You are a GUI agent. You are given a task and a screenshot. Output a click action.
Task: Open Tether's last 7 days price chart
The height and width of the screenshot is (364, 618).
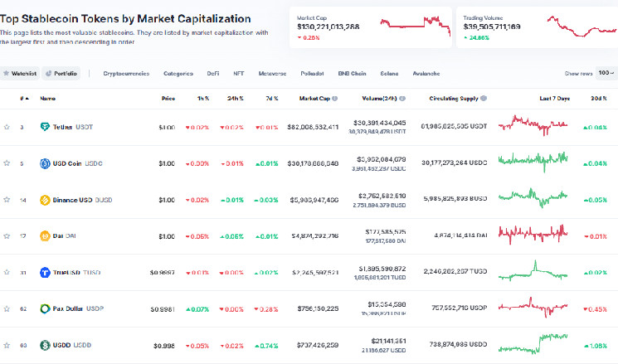(533, 126)
